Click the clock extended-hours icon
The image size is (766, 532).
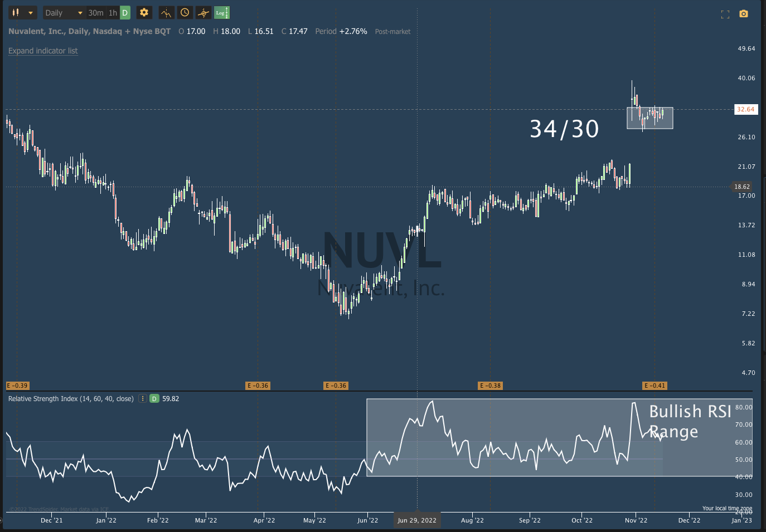(185, 12)
